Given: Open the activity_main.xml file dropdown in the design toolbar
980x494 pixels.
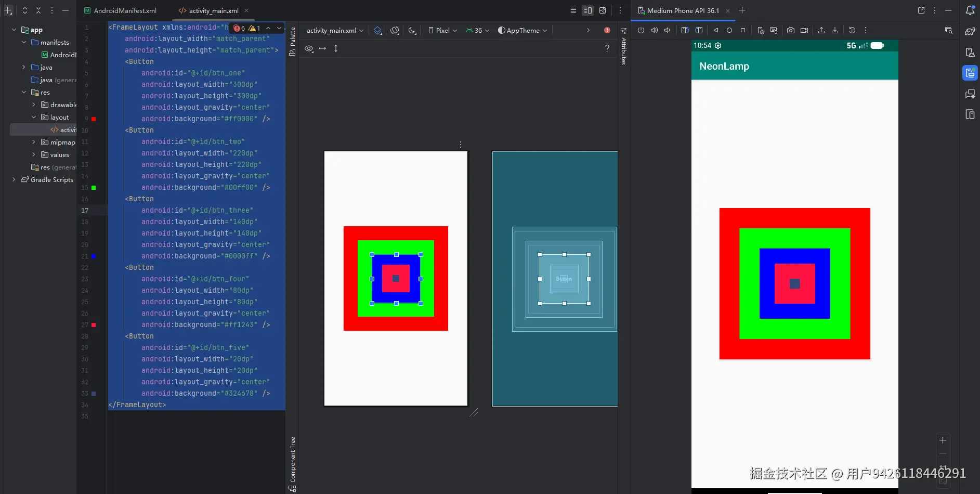Looking at the screenshot, I should point(335,31).
